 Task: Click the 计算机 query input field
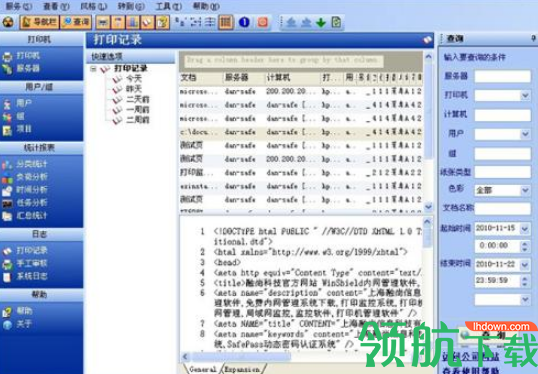(503, 115)
